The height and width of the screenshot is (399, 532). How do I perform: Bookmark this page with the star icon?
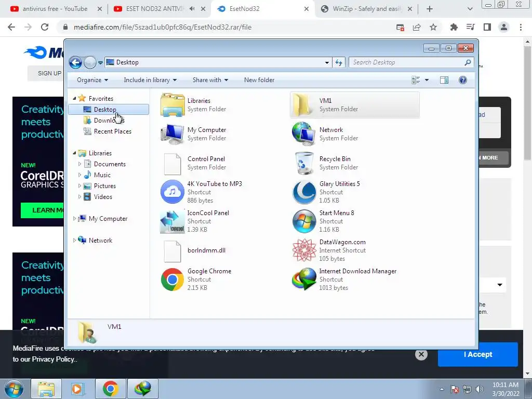pyautogui.click(x=433, y=27)
